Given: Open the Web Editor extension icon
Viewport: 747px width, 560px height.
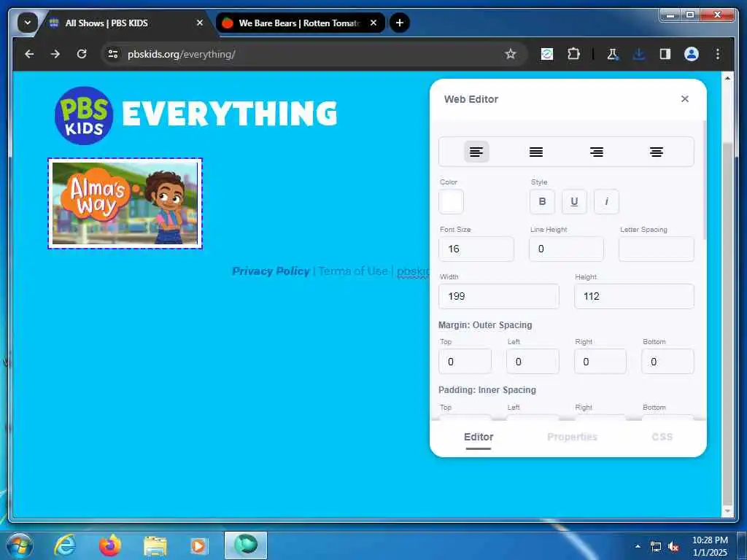Looking at the screenshot, I should pos(547,54).
